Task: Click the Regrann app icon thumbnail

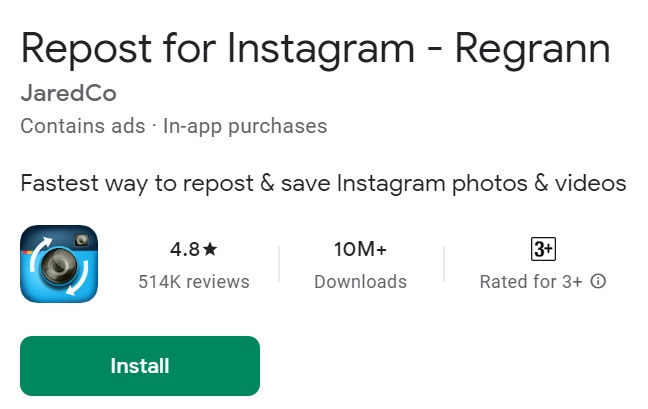Action: coord(59,264)
